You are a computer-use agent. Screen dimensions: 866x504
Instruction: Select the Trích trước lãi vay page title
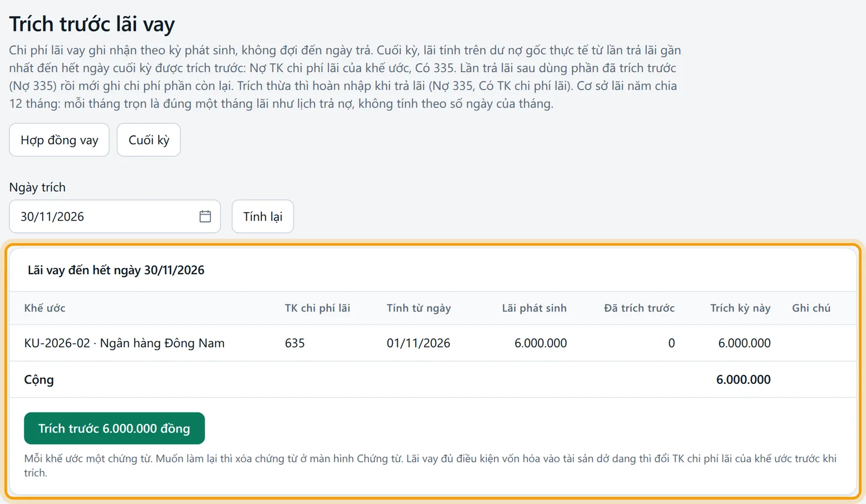[x=92, y=24]
